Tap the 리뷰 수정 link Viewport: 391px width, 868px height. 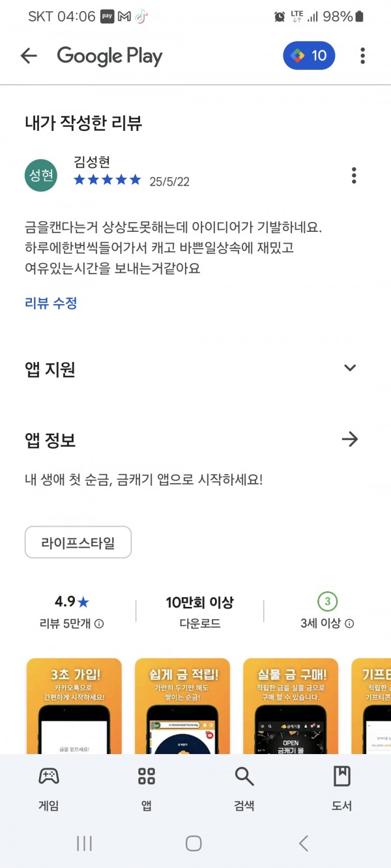point(51,303)
